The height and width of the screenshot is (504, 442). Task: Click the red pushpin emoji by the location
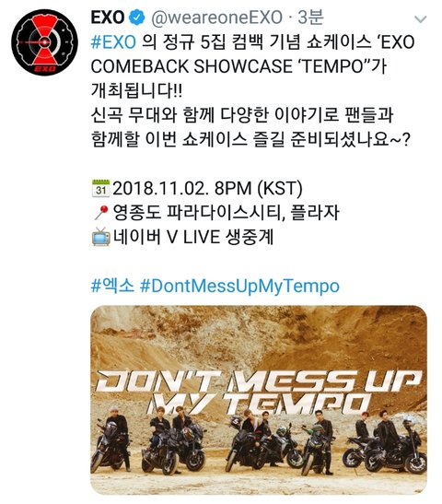(100, 213)
